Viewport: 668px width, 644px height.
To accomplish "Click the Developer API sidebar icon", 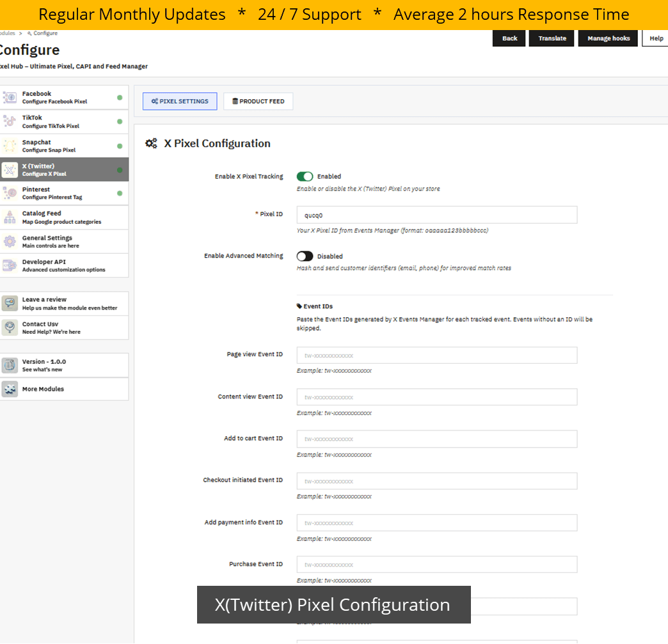I will (x=10, y=266).
